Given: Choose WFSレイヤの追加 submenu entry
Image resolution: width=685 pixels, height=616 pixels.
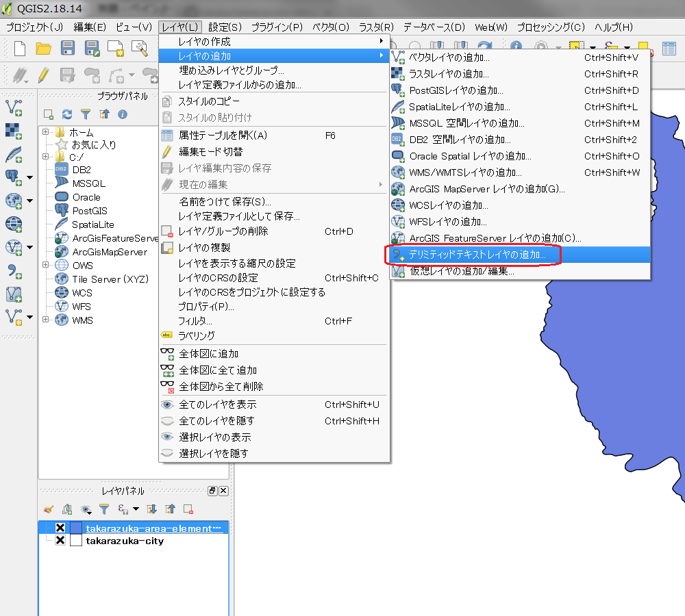Looking at the screenshot, I should point(520,222).
